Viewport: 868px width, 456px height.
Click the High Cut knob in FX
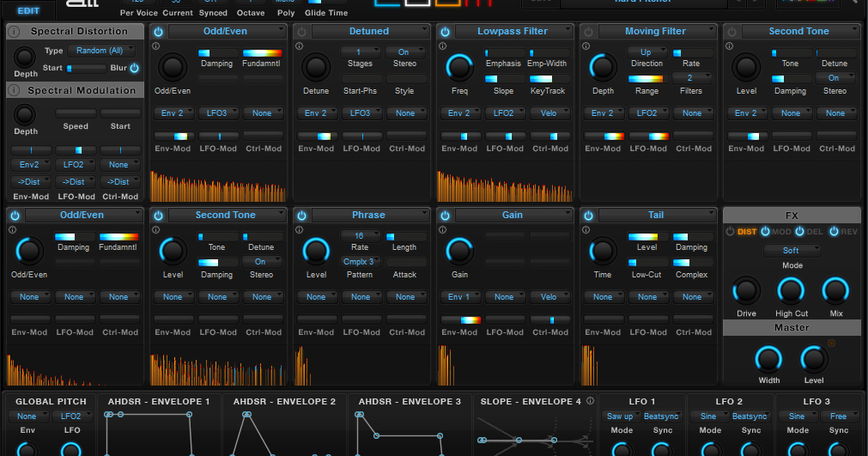point(791,291)
